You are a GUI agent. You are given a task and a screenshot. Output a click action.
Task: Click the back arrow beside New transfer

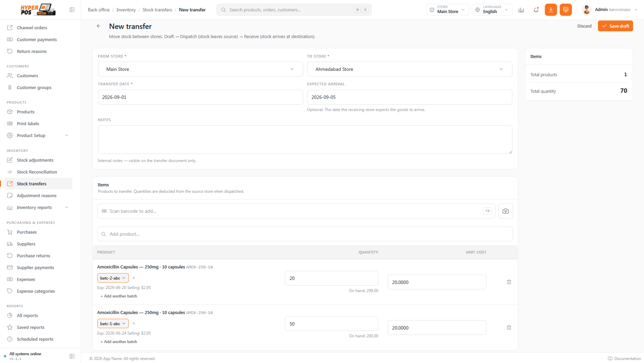[x=99, y=26]
